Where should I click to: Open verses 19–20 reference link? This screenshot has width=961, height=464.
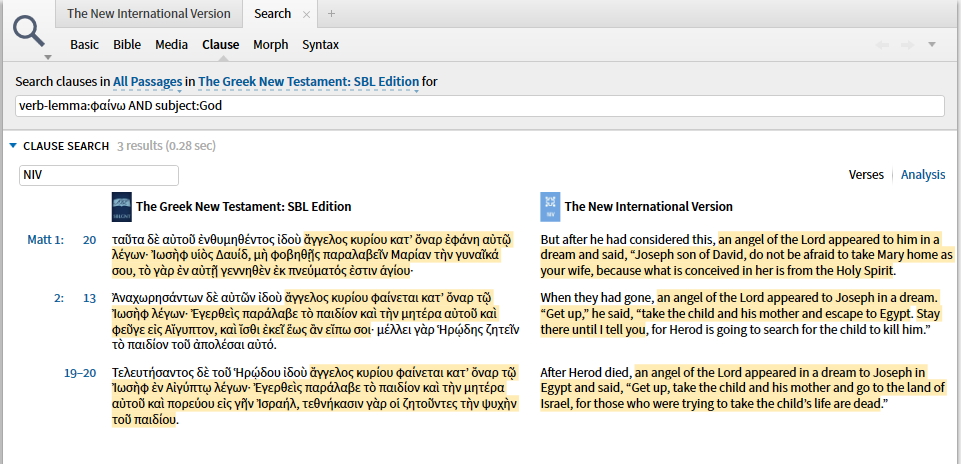(80, 373)
